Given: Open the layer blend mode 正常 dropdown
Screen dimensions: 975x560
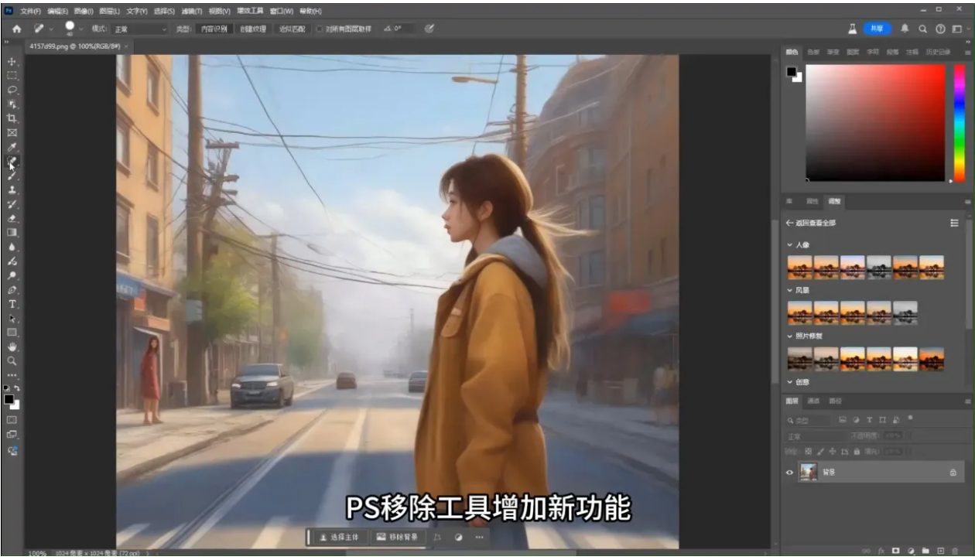Looking at the screenshot, I should tap(816, 436).
